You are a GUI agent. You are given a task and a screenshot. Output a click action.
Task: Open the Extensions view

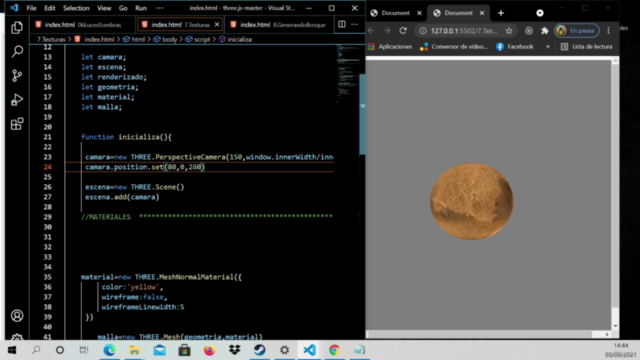(x=17, y=124)
